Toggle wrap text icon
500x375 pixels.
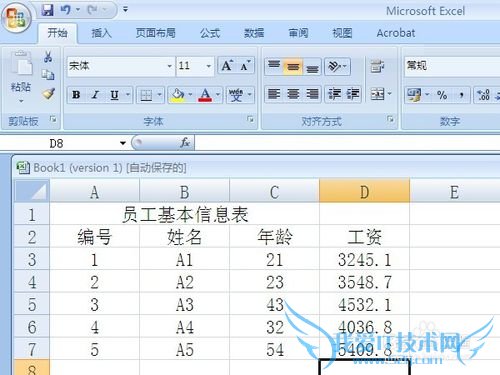tap(377, 66)
